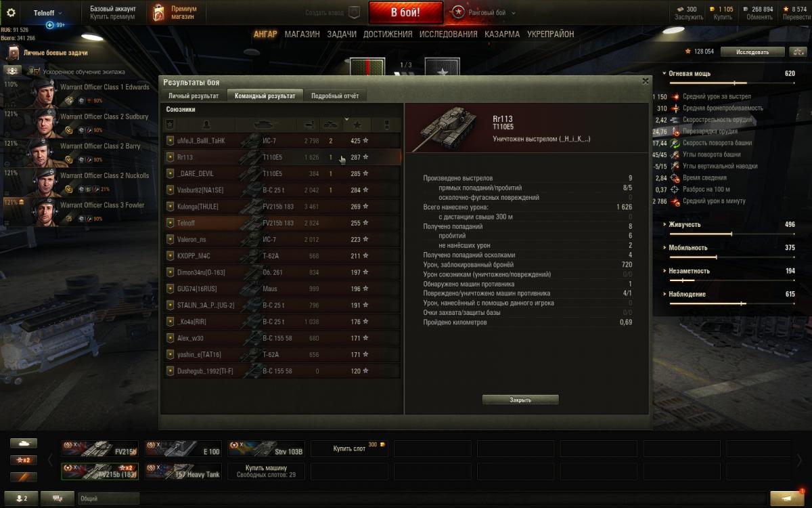Open the Telnoff account dropdown
This screenshot has height=508, width=812.
click(48, 13)
